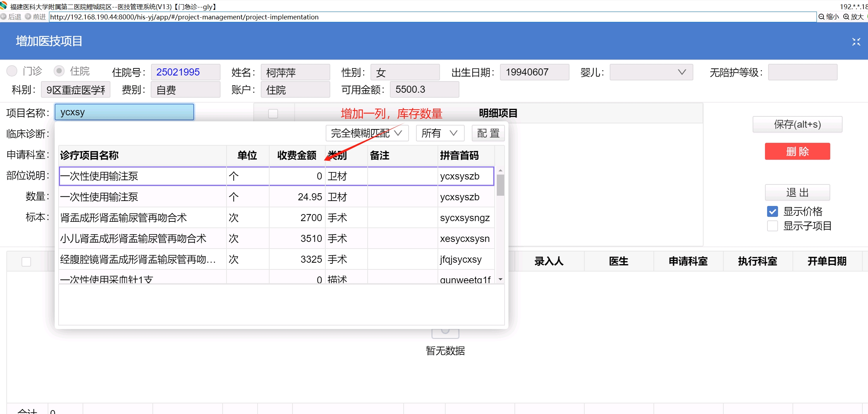Click the scrollbar down arrow in results list
The height and width of the screenshot is (414, 868).
pyautogui.click(x=500, y=279)
